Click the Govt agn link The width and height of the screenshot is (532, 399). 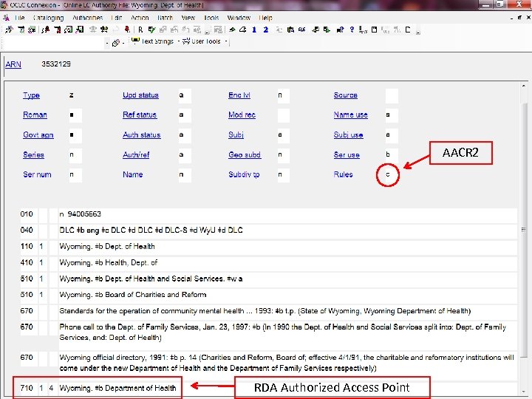tap(38, 135)
